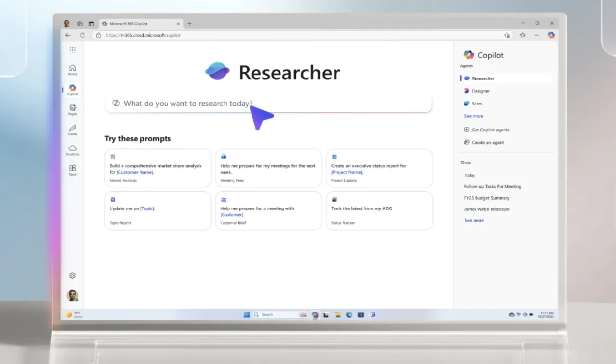Click the taskbar Search box

coord(280,315)
